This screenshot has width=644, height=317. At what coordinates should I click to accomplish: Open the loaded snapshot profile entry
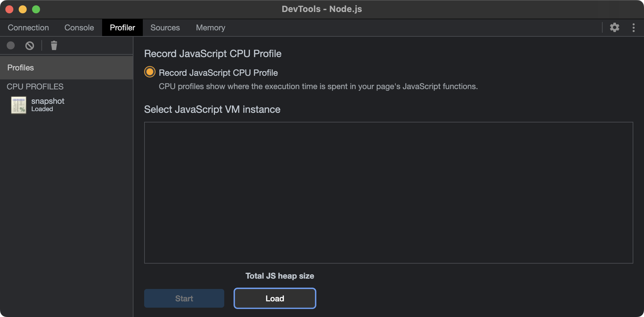tap(47, 105)
